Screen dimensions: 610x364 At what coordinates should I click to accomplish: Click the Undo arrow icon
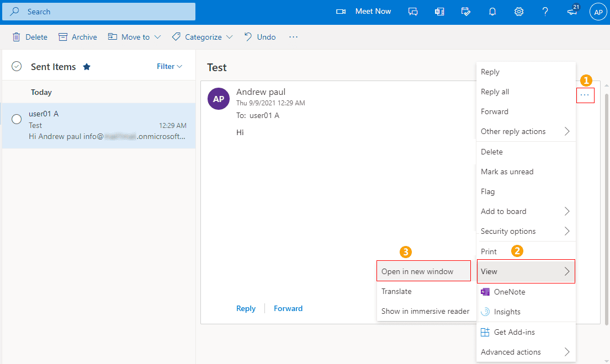(x=248, y=37)
